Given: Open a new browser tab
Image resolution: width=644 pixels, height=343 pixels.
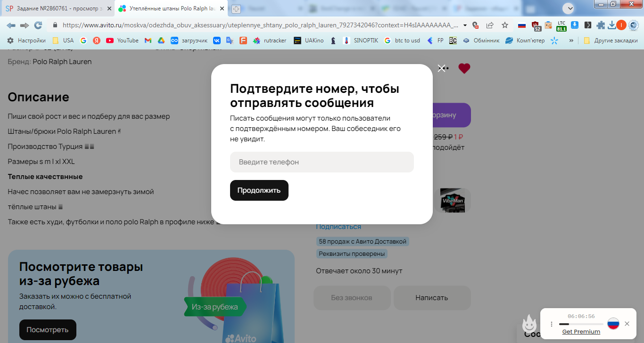Looking at the screenshot, I should click(236, 8).
